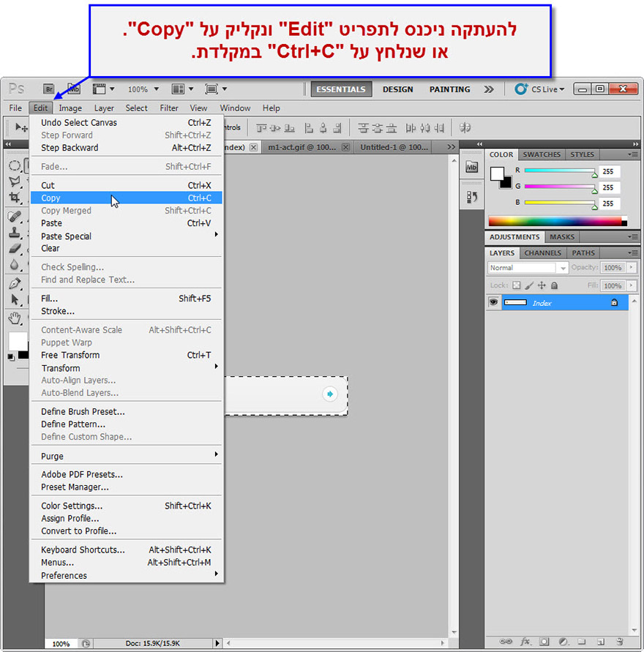Click the G value input field
The width and height of the screenshot is (644, 652).
[609, 187]
